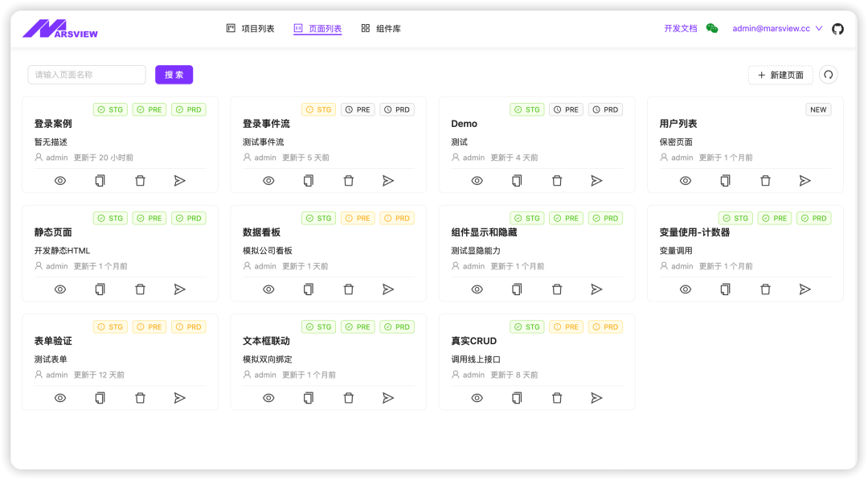Preview the 静态页面 card via its eye icon
868x480 pixels.
(x=60, y=289)
